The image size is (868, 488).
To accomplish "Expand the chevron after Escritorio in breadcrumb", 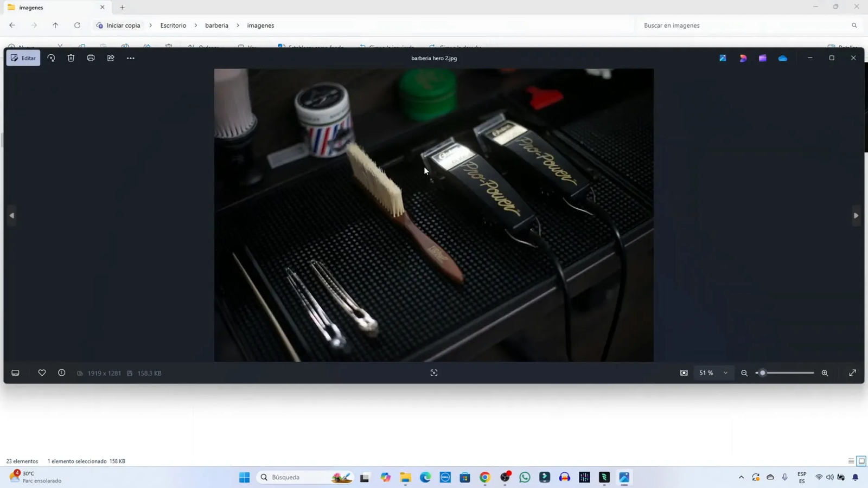I will (x=196, y=25).
